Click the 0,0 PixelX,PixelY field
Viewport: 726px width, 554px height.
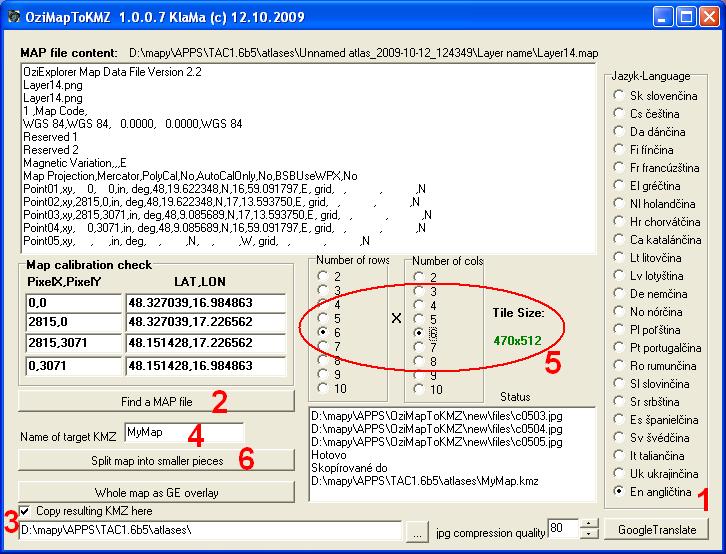tap(74, 303)
